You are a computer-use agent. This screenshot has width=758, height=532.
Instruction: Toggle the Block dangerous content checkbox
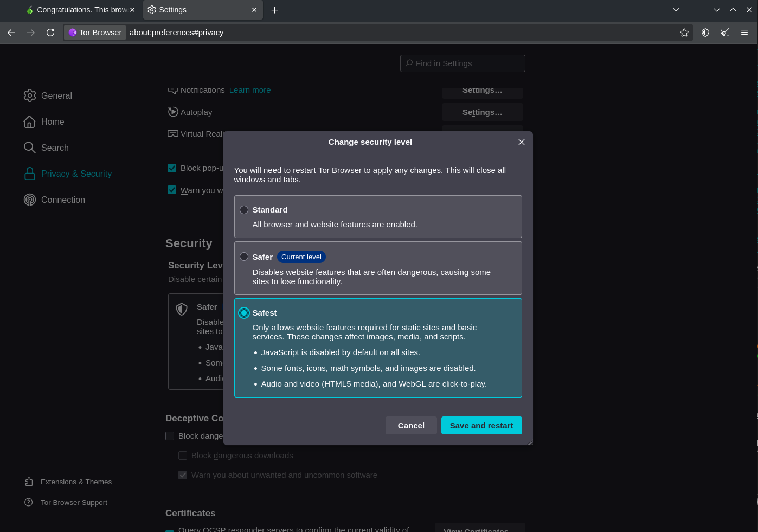click(x=170, y=436)
